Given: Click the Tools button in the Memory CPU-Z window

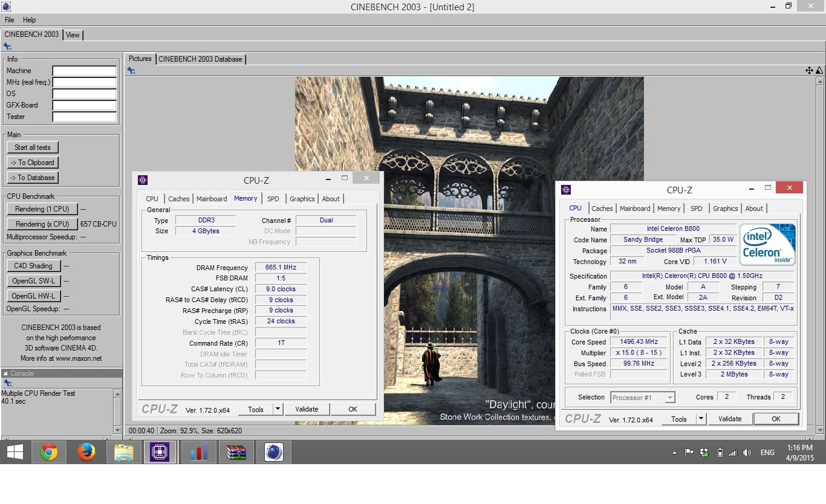Looking at the screenshot, I should click(256, 409).
